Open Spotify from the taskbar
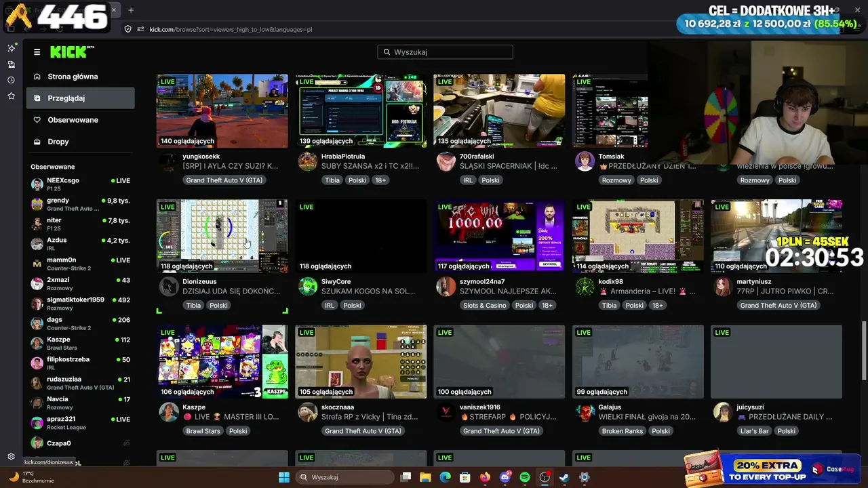The height and width of the screenshot is (488, 868). coord(524,477)
